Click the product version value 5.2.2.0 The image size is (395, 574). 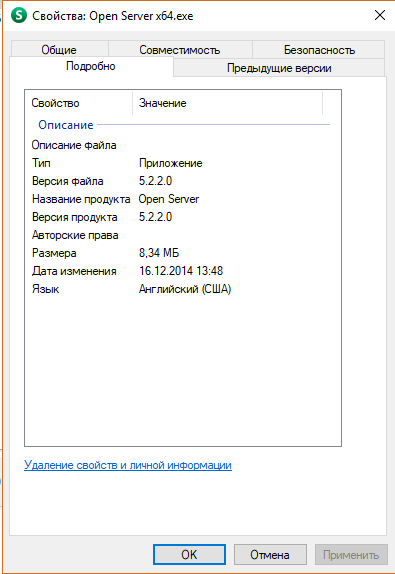155,217
